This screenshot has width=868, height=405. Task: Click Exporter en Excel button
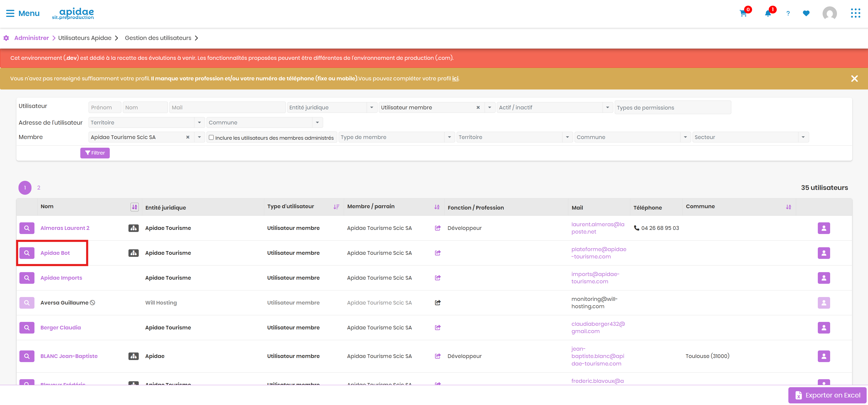tap(827, 395)
